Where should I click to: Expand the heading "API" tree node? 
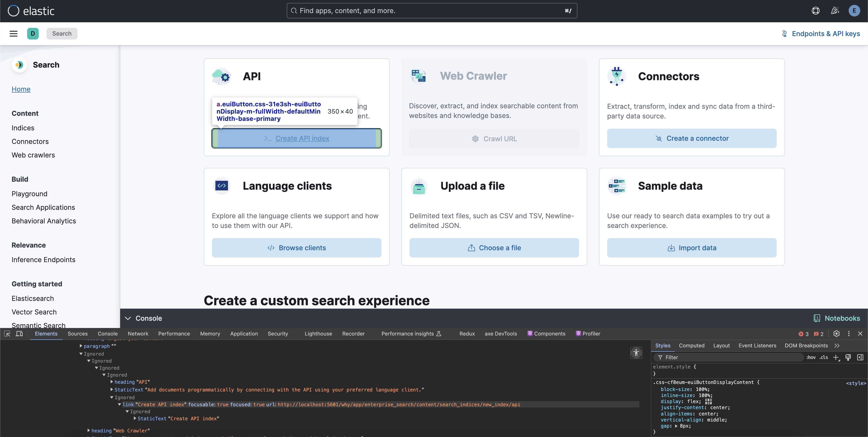pyautogui.click(x=112, y=382)
